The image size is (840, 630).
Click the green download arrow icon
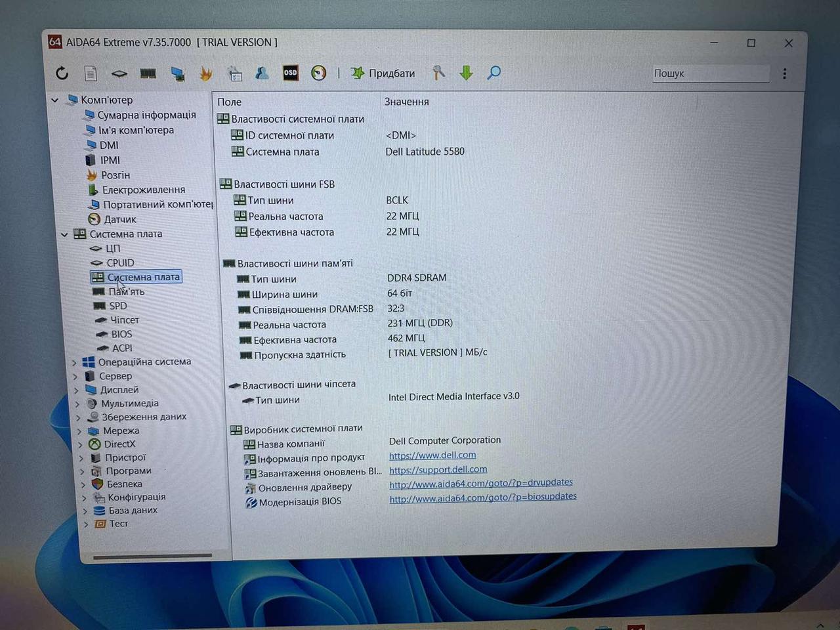click(x=466, y=73)
